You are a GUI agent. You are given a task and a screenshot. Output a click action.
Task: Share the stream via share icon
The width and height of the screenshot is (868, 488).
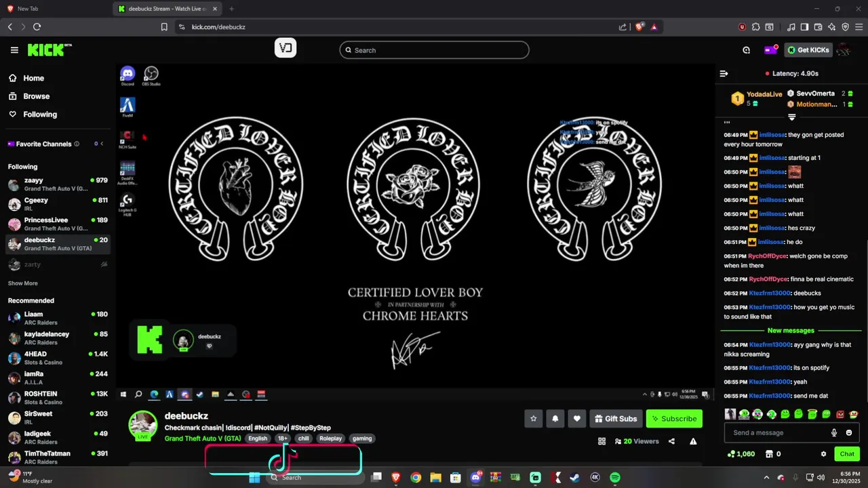(671, 441)
